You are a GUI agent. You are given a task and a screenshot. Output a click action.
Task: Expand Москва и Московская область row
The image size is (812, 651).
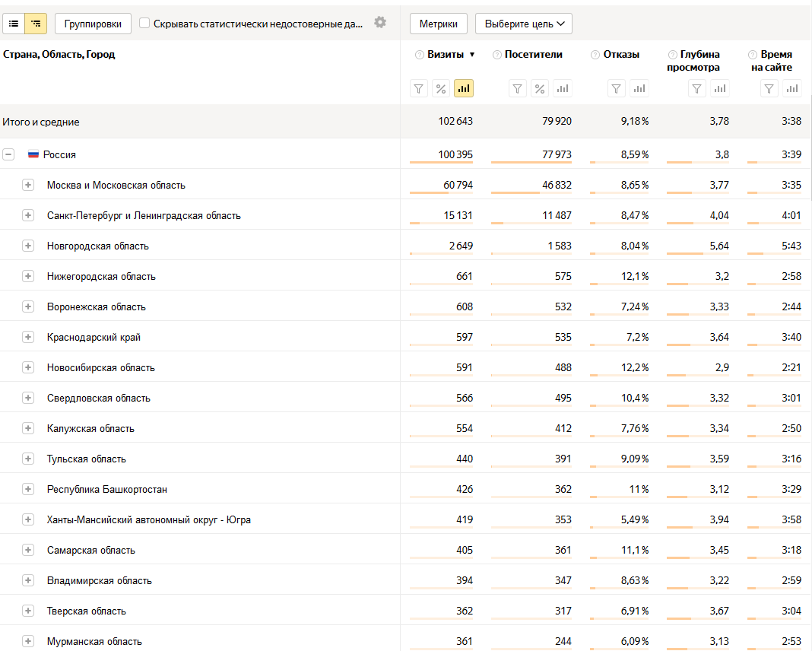click(x=28, y=185)
